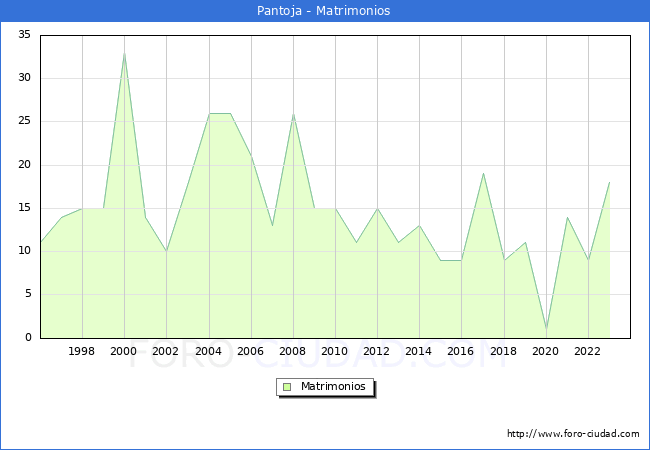Click the 2008 peak data point
Viewport: 650px width, 450px height.
[x=293, y=114]
